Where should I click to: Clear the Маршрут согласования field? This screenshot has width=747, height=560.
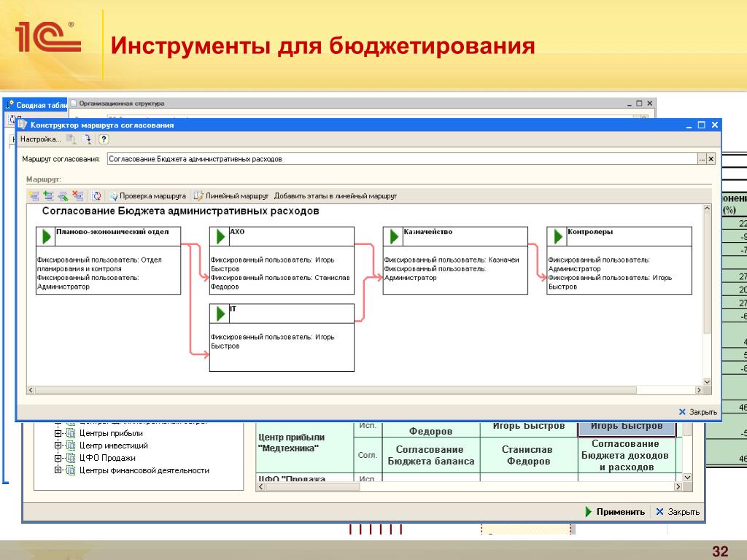pyautogui.click(x=711, y=159)
